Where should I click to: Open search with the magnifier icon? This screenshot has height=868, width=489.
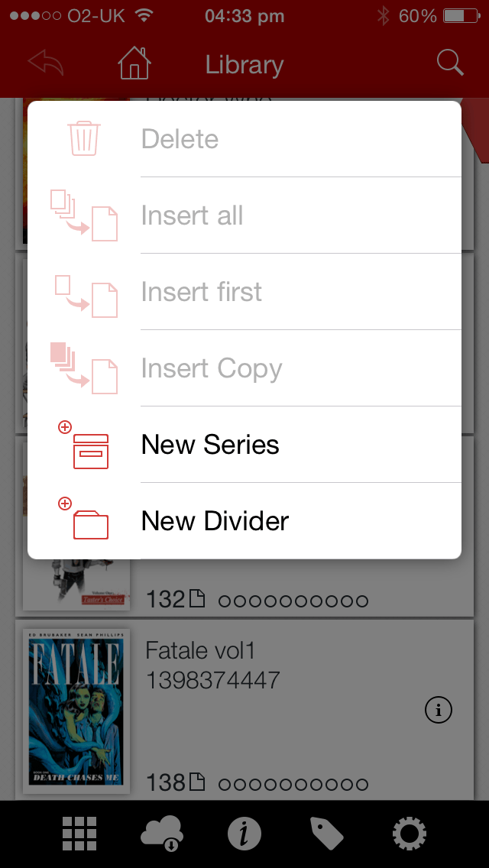coord(450,63)
